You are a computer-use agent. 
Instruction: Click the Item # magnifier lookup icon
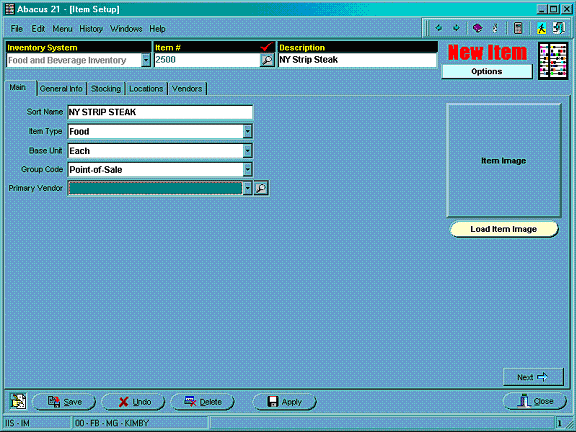[267, 60]
